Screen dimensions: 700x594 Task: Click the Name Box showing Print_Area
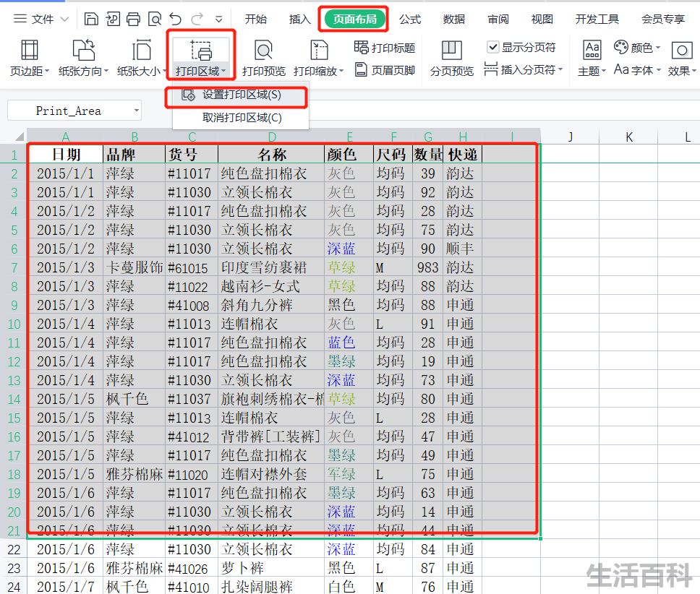pyautogui.click(x=68, y=111)
